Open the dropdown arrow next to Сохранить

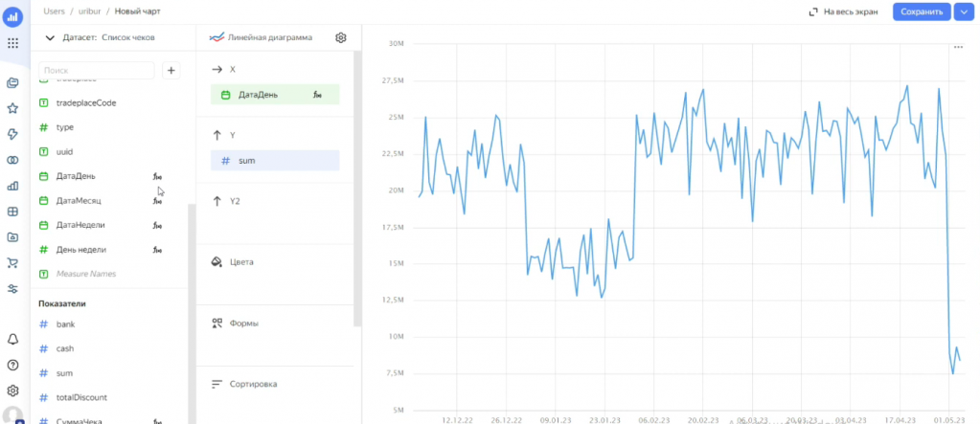[963, 11]
